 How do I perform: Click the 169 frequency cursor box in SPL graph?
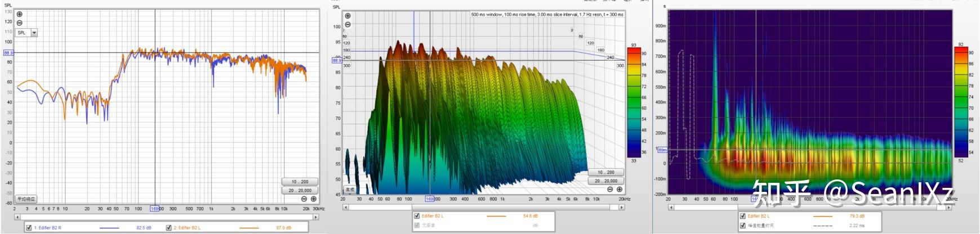tap(155, 208)
